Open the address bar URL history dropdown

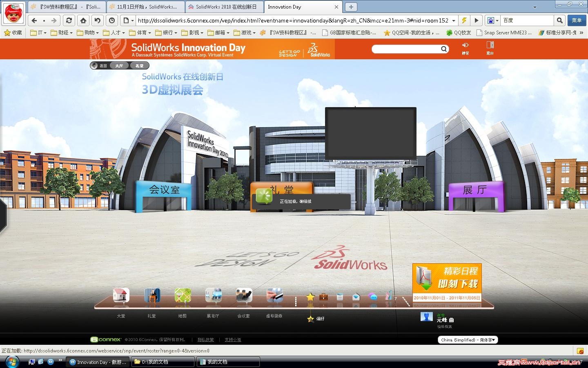coord(454,20)
